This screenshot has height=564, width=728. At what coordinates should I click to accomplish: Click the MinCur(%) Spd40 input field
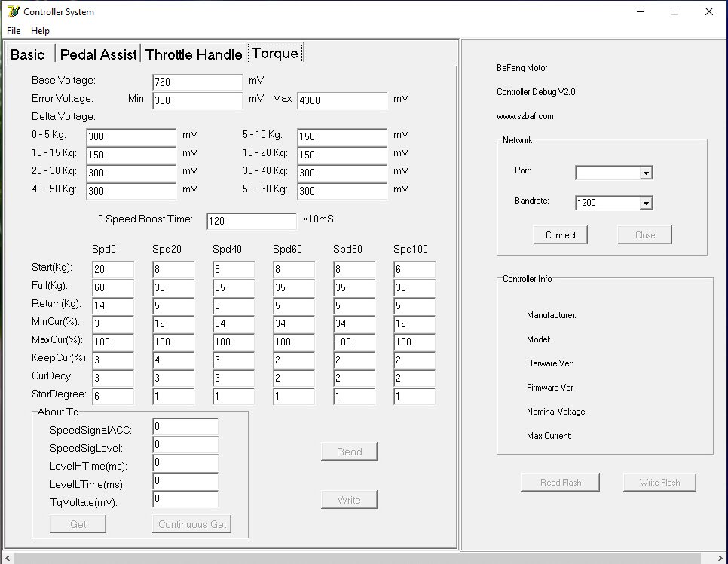pyautogui.click(x=233, y=323)
